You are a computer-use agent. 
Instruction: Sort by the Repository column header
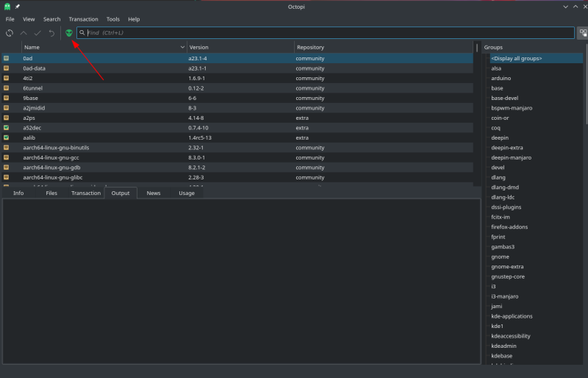[384, 47]
